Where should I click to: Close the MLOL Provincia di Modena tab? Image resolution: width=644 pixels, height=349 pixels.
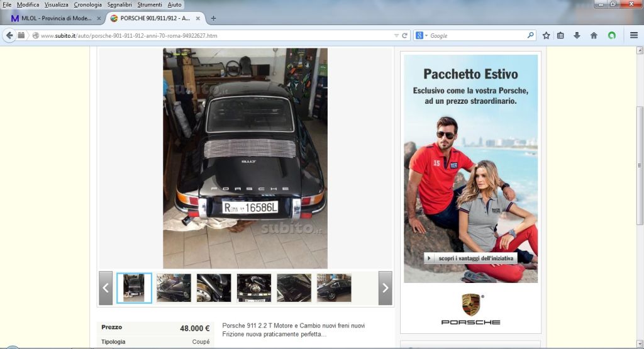point(99,18)
